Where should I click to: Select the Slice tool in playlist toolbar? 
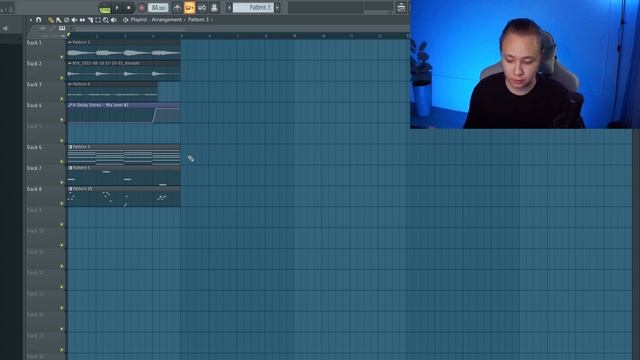(90, 20)
